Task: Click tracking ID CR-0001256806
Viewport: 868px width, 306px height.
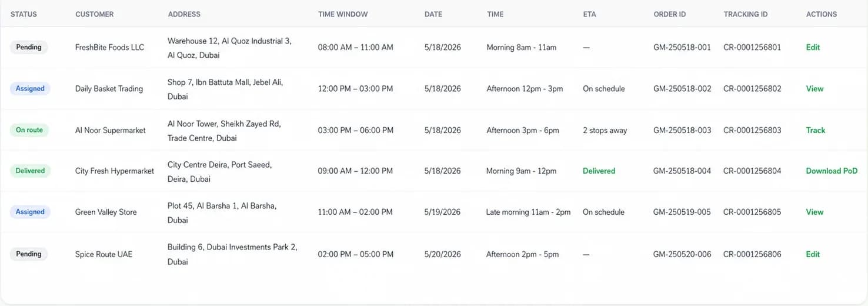Action: (752, 254)
